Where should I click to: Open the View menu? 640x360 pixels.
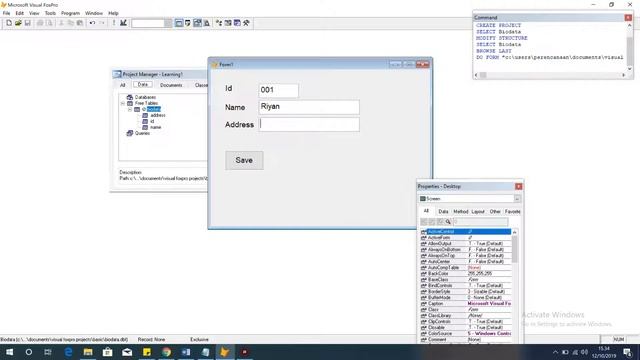34,13
